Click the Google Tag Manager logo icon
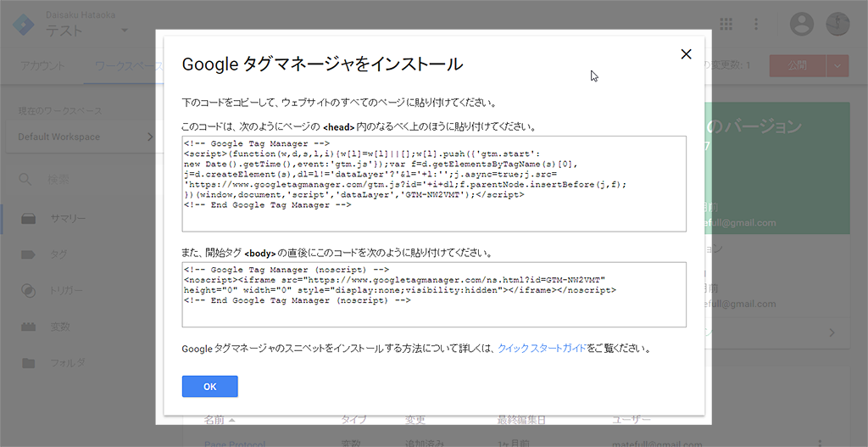Image resolution: width=868 pixels, height=447 pixels. (x=25, y=24)
